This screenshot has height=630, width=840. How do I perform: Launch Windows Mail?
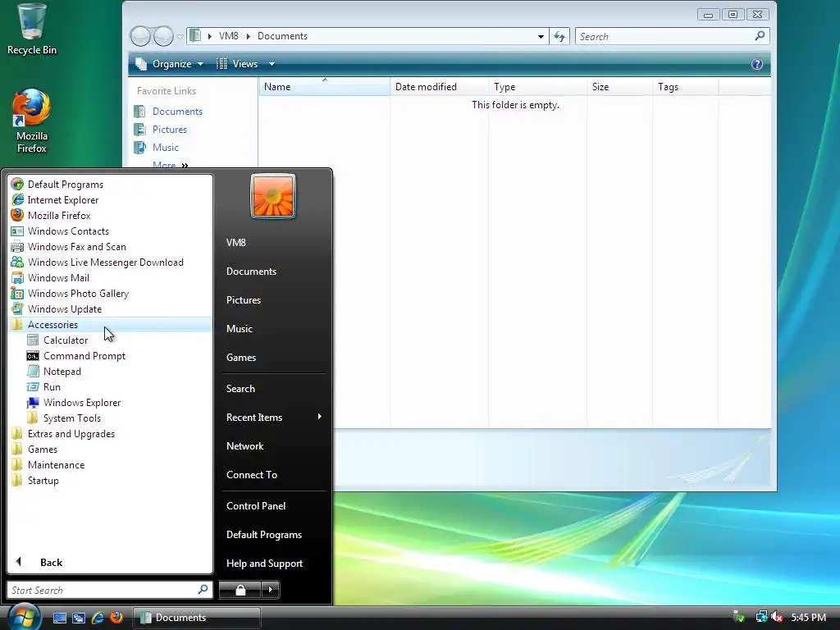[58, 277]
